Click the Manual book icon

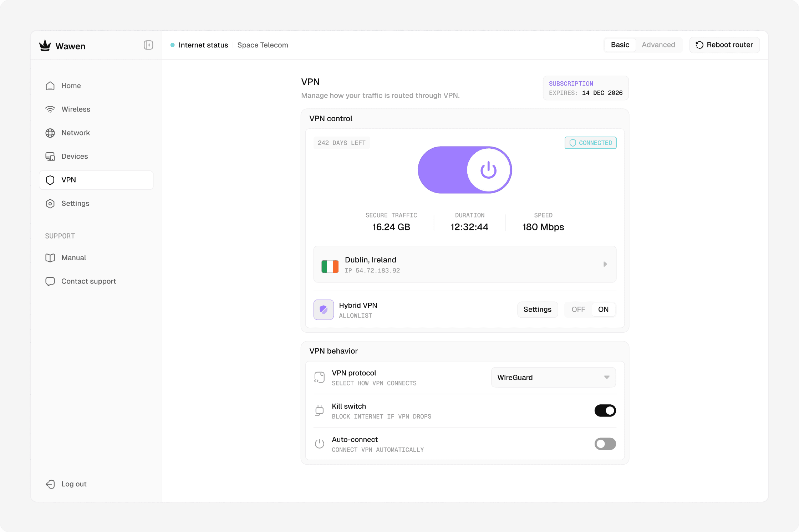[50, 258]
